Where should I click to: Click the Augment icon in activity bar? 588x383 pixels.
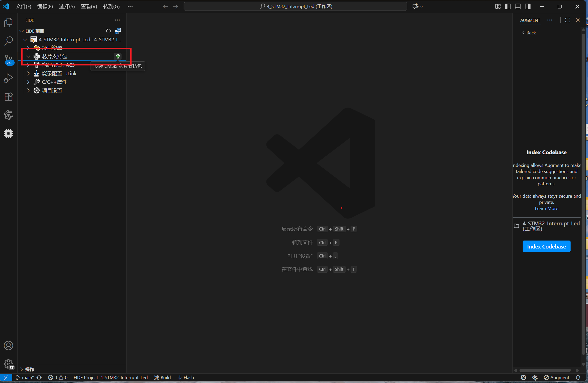click(8, 115)
